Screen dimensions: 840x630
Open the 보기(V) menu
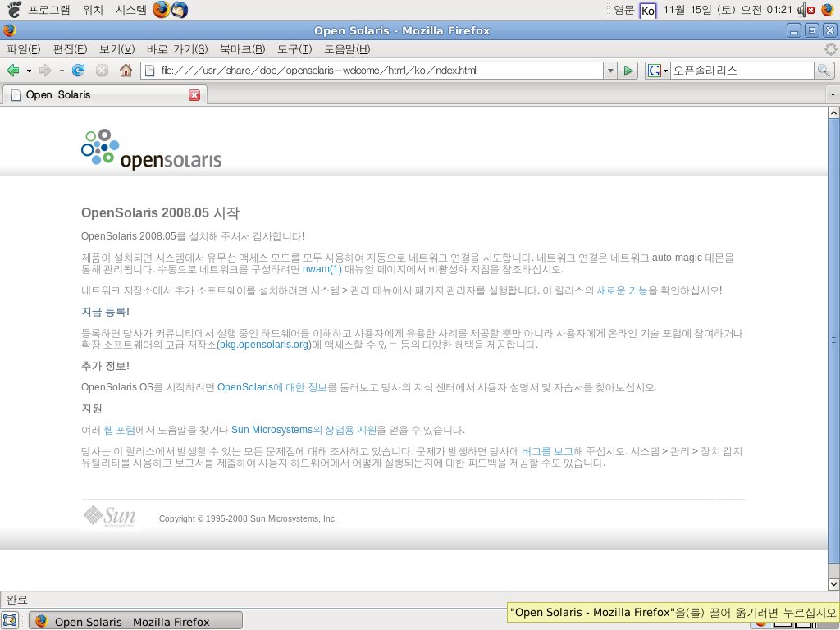tap(116, 49)
